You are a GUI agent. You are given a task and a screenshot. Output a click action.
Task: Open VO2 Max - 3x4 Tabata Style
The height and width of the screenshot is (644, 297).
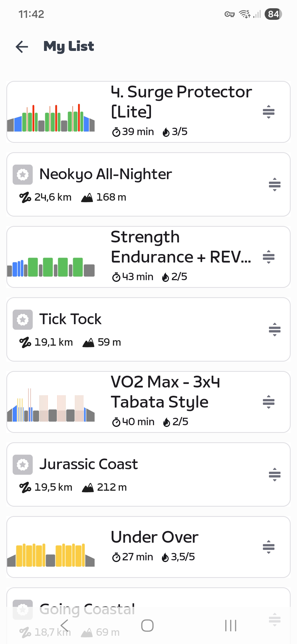pyautogui.click(x=165, y=392)
